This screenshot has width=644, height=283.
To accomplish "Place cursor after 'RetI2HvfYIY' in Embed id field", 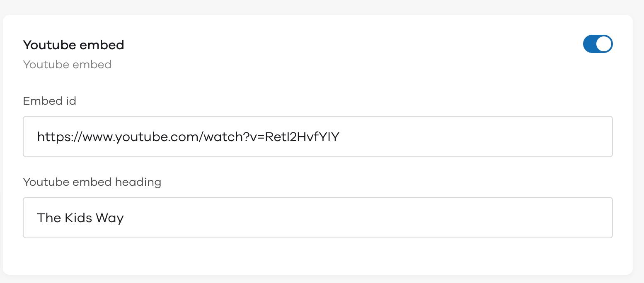I will pos(340,137).
